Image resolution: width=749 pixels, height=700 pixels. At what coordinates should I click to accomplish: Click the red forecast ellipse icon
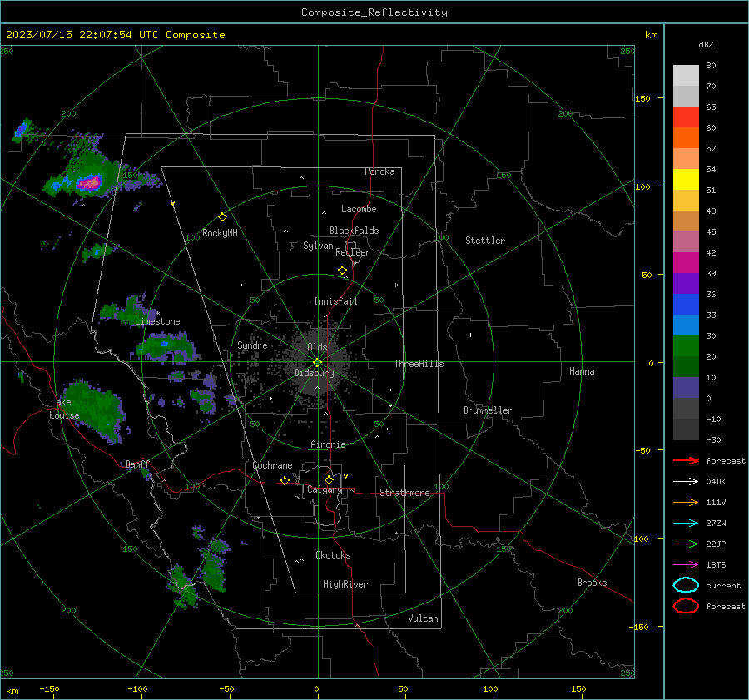tap(686, 606)
